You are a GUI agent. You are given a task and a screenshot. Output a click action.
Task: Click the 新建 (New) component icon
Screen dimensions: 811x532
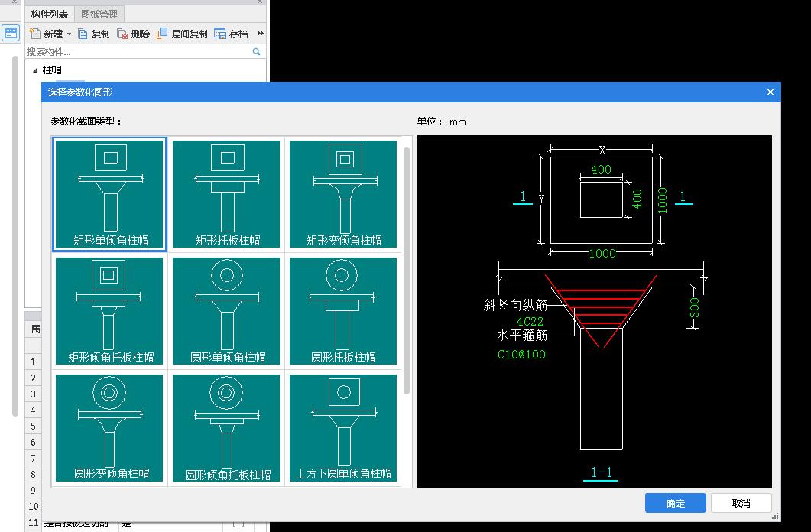pyautogui.click(x=35, y=34)
